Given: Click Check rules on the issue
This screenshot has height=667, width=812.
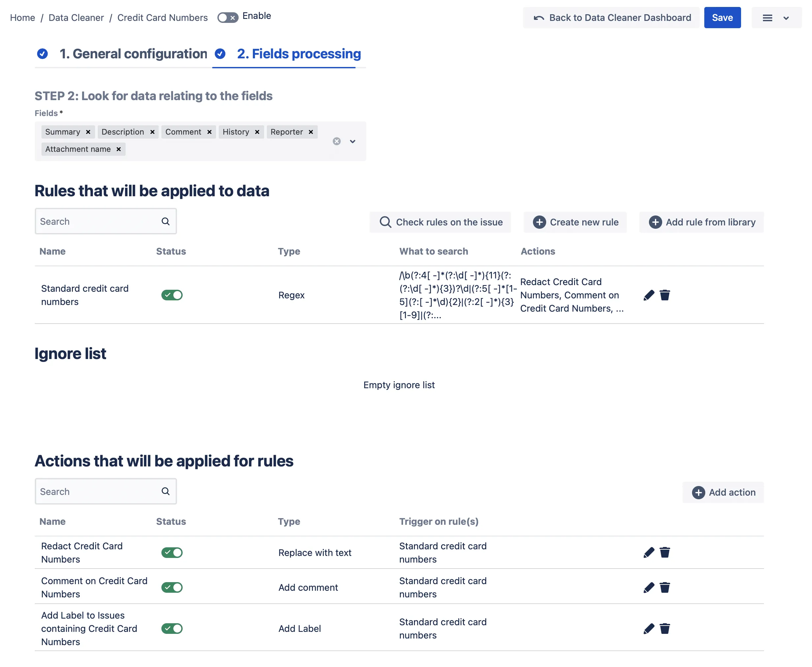Looking at the screenshot, I should click(x=440, y=222).
